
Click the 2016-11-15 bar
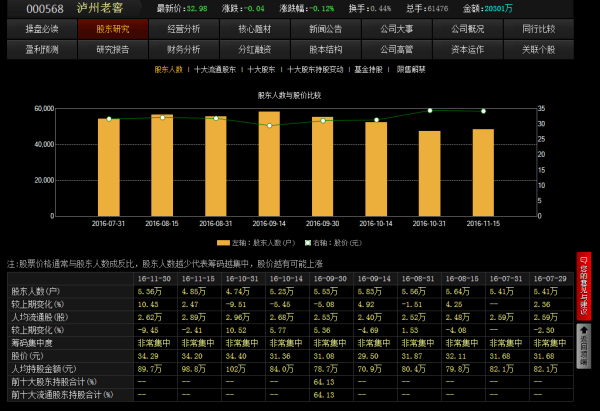pyautogui.click(x=483, y=173)
